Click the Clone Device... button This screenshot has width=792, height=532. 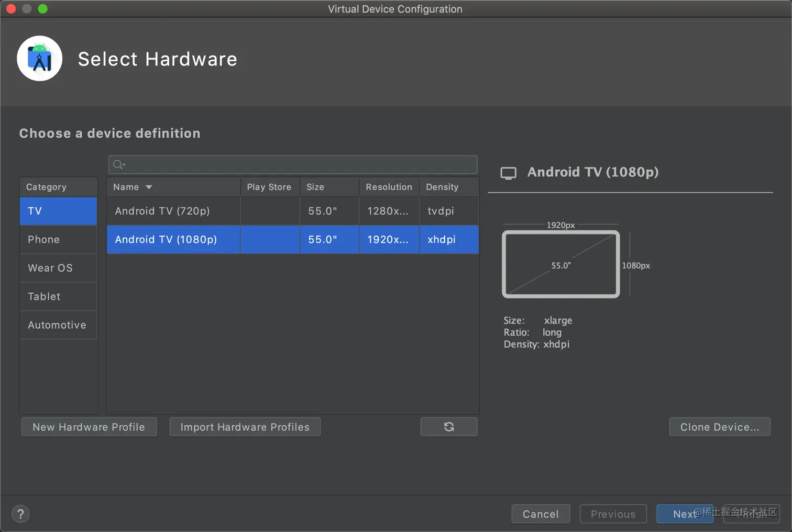[720, 427]
